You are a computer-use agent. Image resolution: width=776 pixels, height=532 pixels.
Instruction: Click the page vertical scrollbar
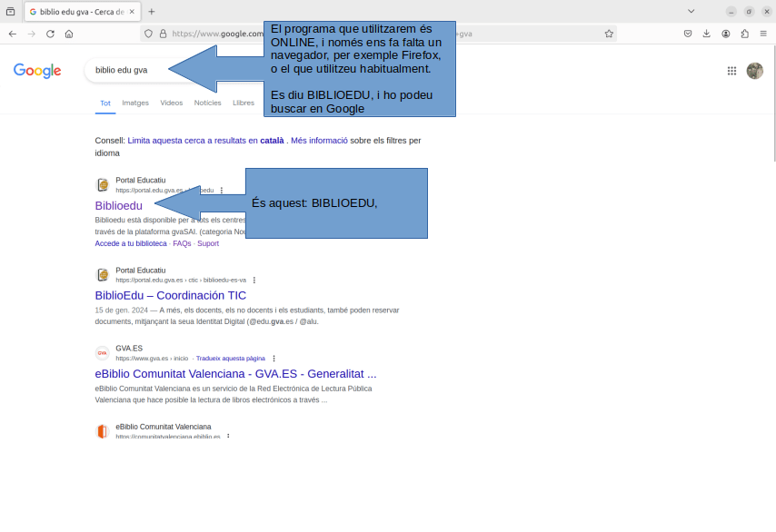pos(773,103)
